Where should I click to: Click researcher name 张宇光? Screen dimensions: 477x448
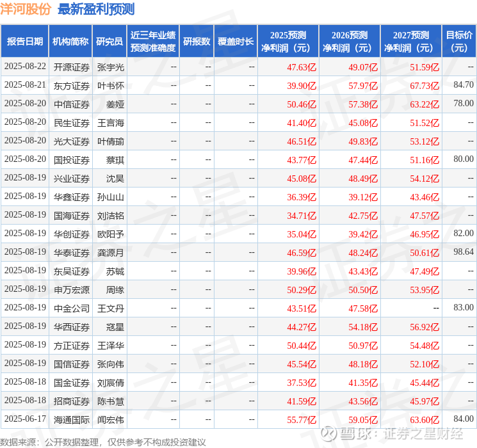pos(111,67)
